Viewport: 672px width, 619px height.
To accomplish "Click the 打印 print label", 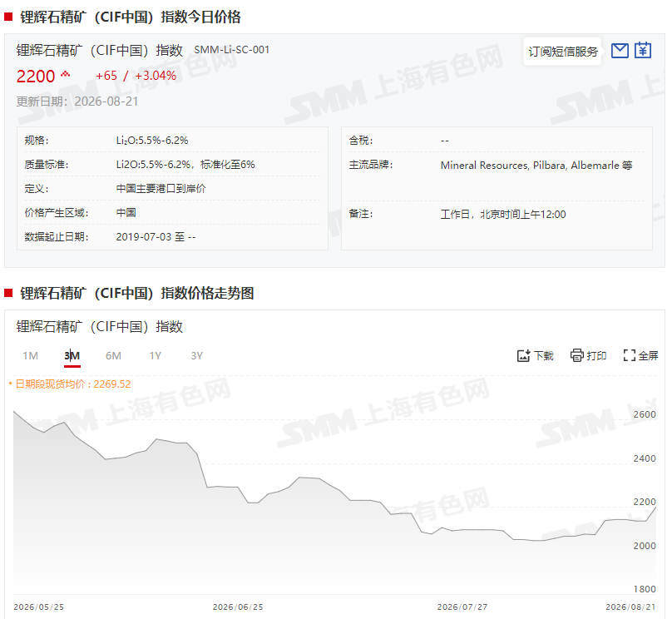I will click(x=596, y=356).
